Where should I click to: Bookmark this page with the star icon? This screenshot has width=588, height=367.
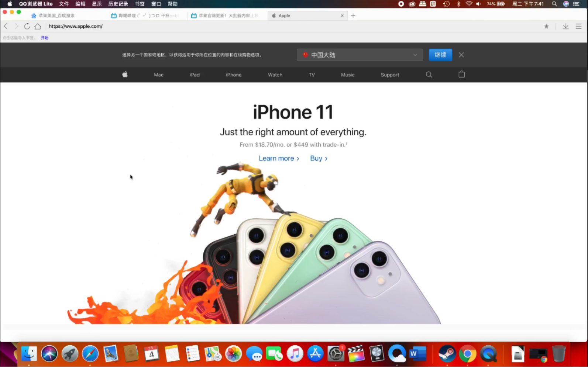coord(546,26)
